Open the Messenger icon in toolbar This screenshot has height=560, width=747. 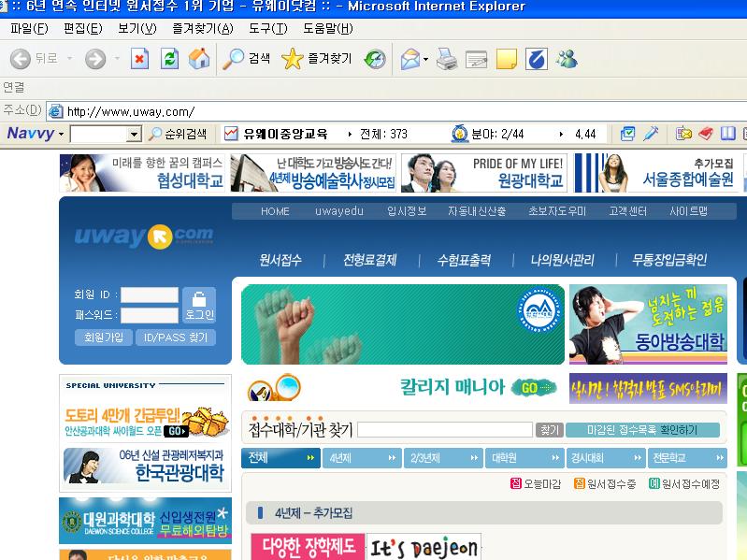pyautogui.click(x=566, y=60)
